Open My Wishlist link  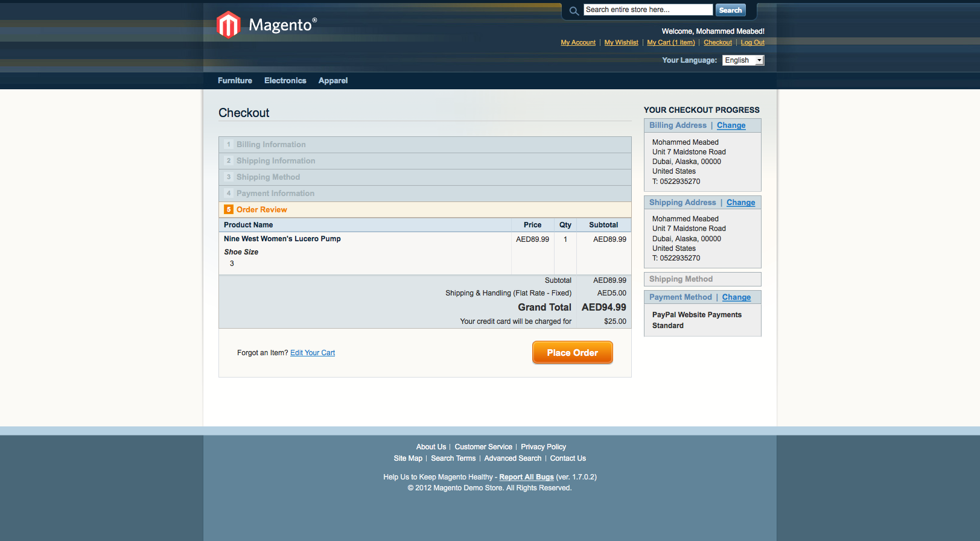(x=621, y=42)
